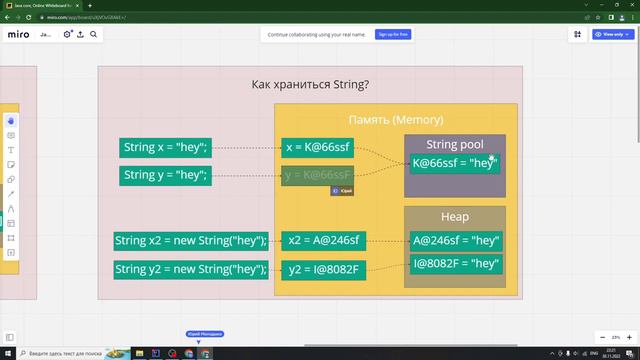This screenshot has width=640, height=360.
Task: Click the export/share board icon
Action: 80,34
